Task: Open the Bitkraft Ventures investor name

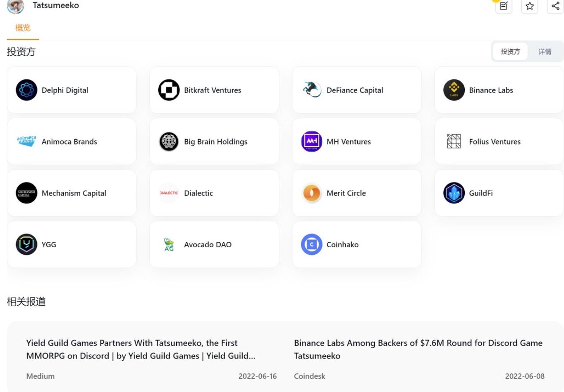Action: pyautogui.click(x=213, y=90)
